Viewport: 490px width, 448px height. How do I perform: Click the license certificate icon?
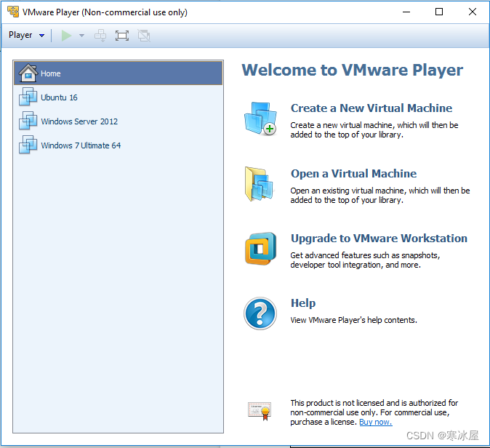coord(260,410)
